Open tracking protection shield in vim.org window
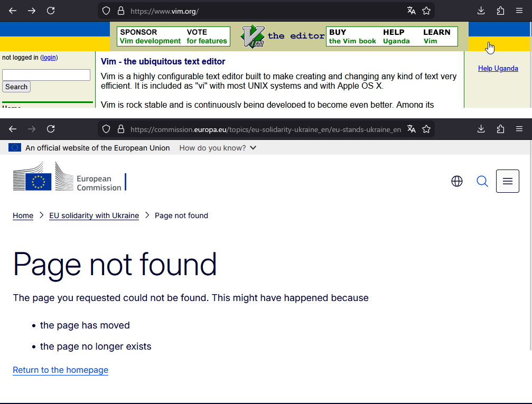Screen dimensions: 532x404 click(106, 11)
